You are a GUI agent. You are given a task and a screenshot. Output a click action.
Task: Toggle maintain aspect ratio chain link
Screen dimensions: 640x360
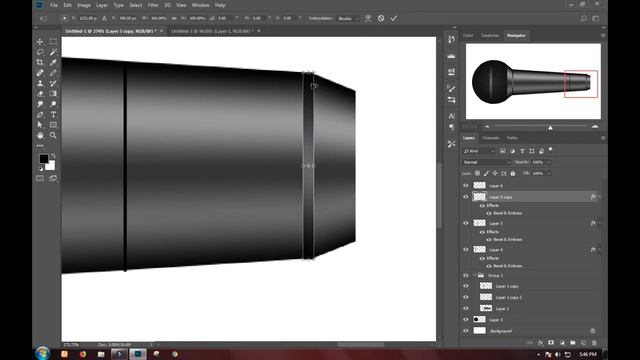coord(174,18)
